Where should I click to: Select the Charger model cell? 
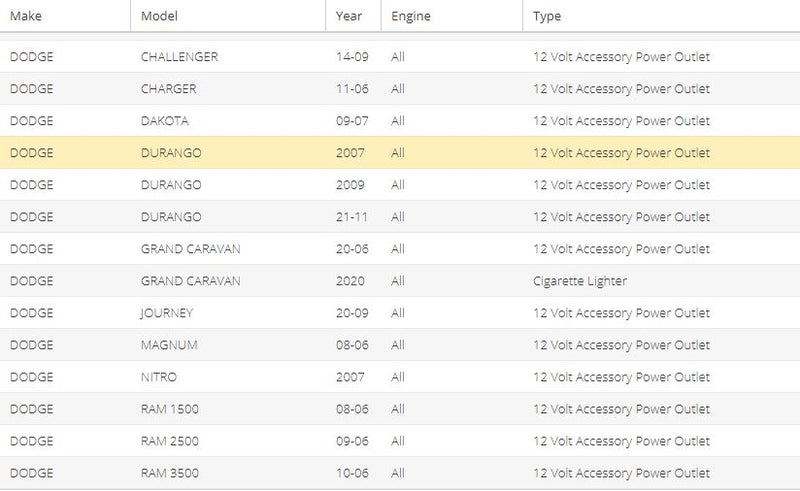[x=169, y=89]
